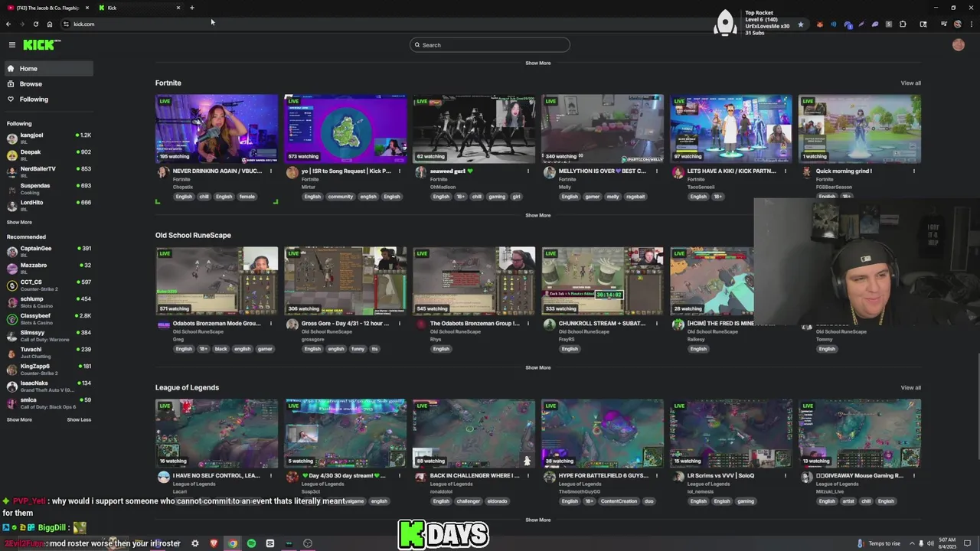Open options menu for Quick morning grind
Viewport: 980px width, 551px height.
[913, 171]
